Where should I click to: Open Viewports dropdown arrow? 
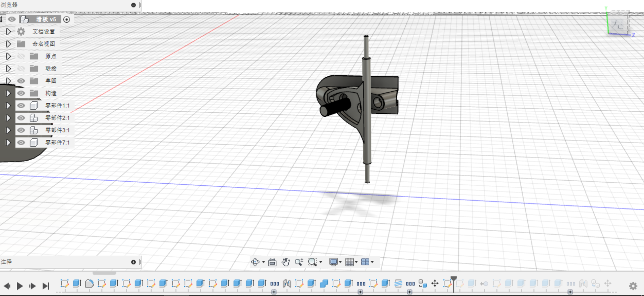pos(372,262)
